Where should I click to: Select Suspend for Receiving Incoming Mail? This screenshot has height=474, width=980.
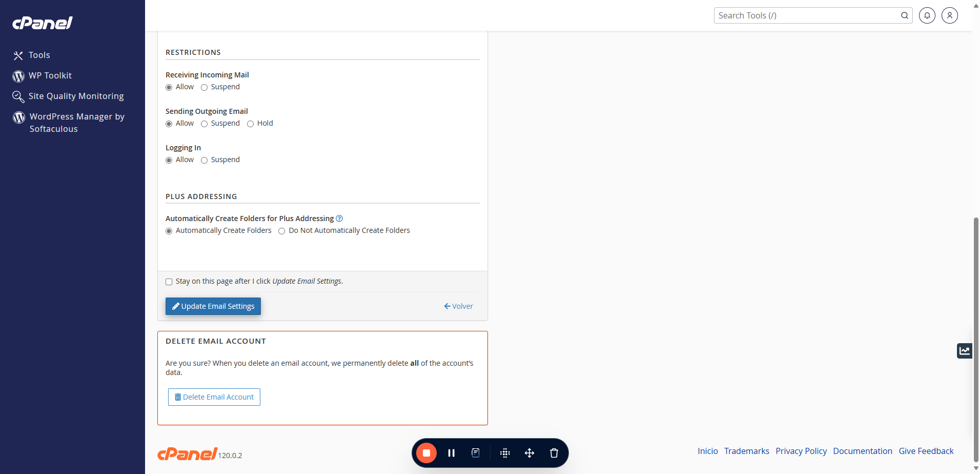pyautogui.click(x=204, y=87)
